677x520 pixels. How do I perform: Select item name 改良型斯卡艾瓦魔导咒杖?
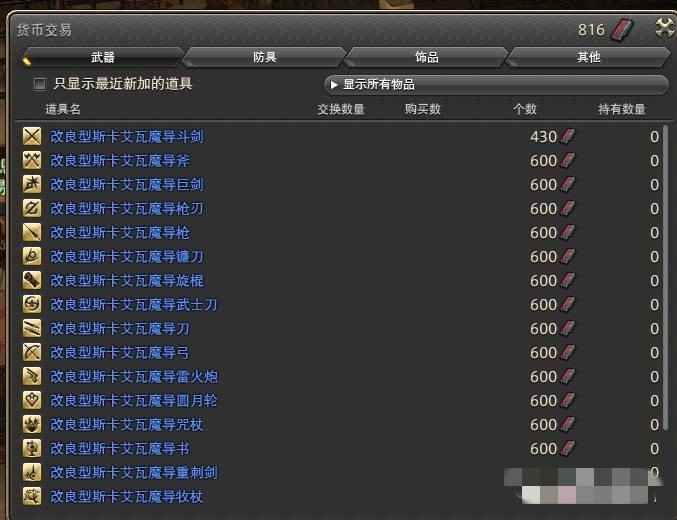127,425
